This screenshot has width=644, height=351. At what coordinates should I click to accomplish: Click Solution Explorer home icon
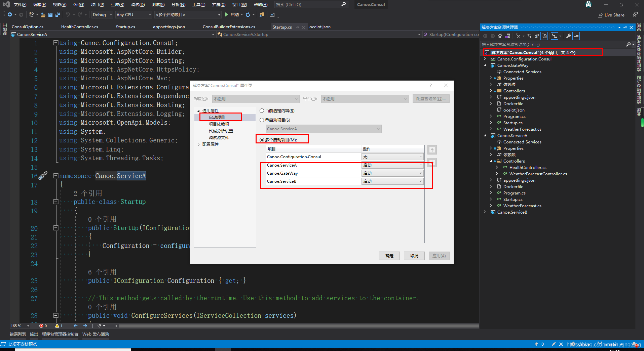(500, 36)
